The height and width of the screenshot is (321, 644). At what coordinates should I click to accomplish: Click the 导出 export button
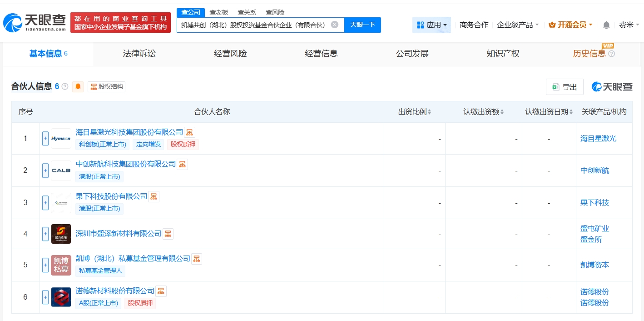(565, 87)
